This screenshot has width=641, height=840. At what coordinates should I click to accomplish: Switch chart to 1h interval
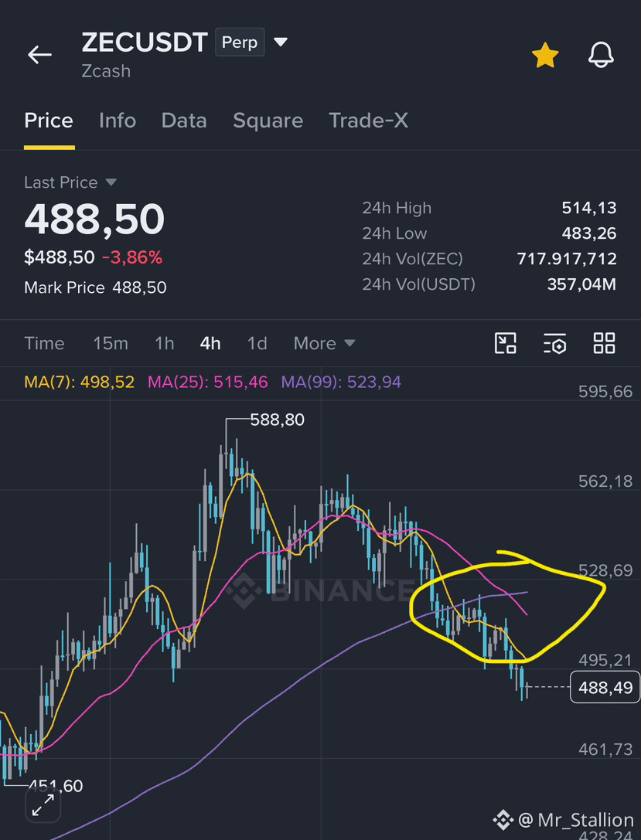coord(165,343)
